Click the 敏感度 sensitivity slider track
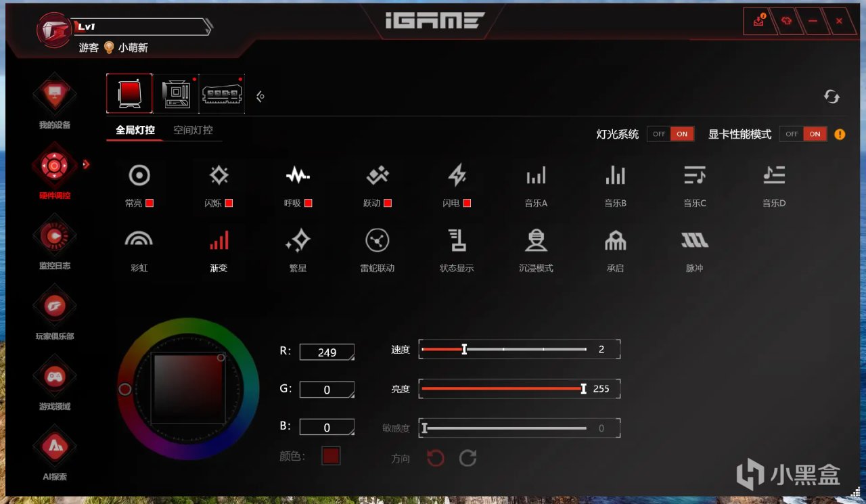The width and height of the screenshot is (866, 504). click(x=504, y=428)
